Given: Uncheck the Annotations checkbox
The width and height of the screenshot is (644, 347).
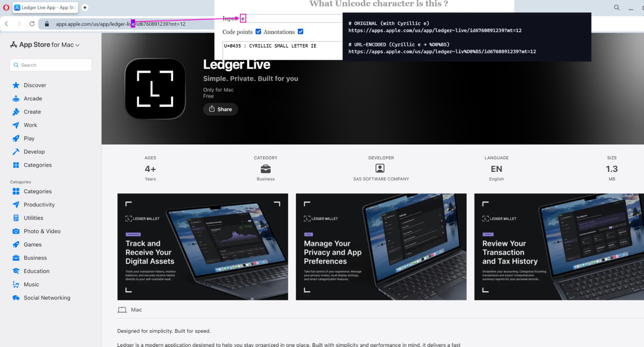Looking at the screenshot, I should [x=301, y=31].
